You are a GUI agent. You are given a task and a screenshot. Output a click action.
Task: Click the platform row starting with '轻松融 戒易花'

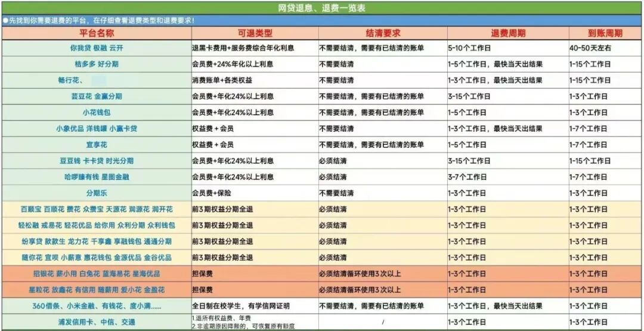pos(97,225)
